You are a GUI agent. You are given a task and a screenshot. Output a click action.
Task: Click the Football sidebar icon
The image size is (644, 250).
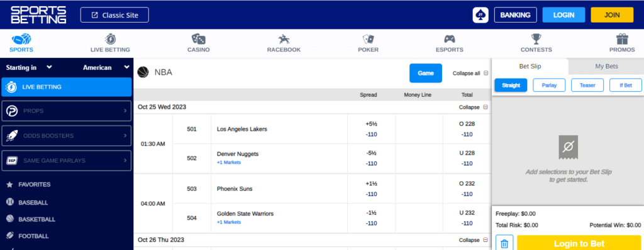10,236
